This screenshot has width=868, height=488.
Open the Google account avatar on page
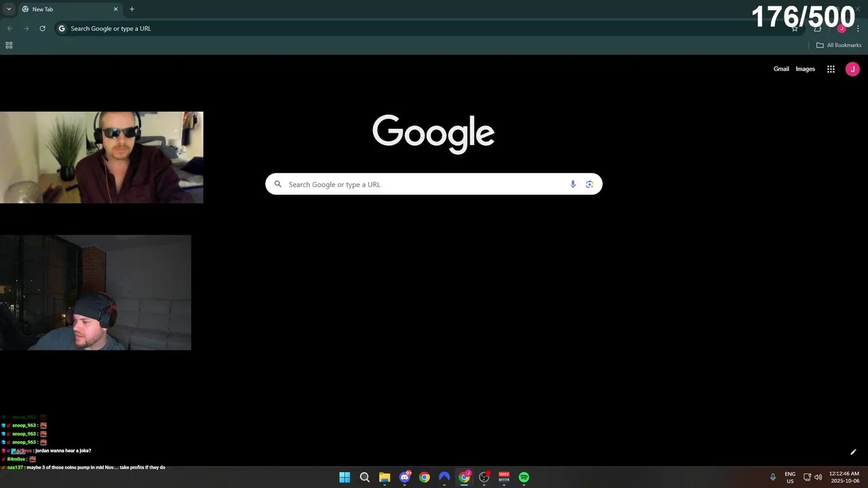point(852,69)
